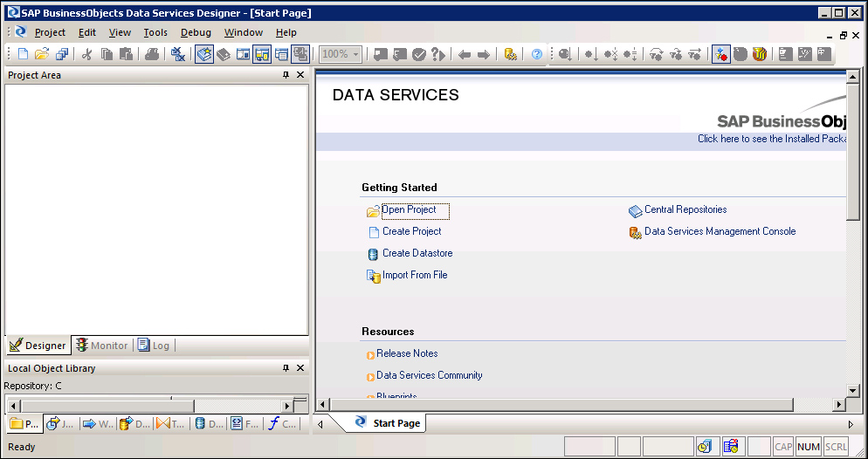Viewport: 868px width, 459px height.
Task: Click the installed packages link under SAP logo
Action: [772, 139]
